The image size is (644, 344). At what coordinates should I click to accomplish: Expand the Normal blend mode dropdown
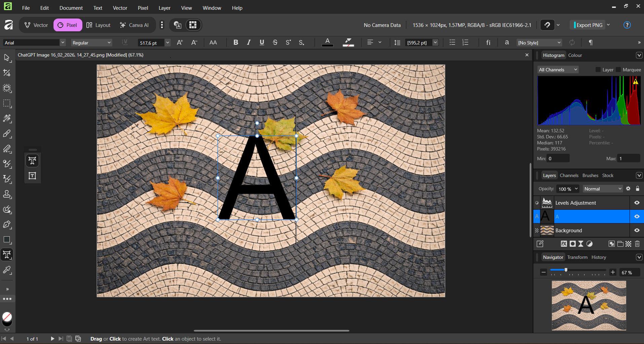click(603, 189)
